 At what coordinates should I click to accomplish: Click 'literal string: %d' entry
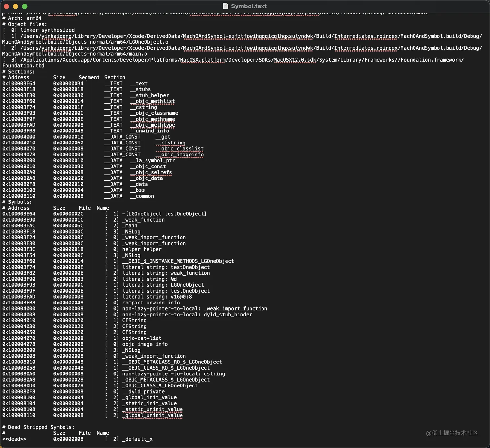click(150, 279)
